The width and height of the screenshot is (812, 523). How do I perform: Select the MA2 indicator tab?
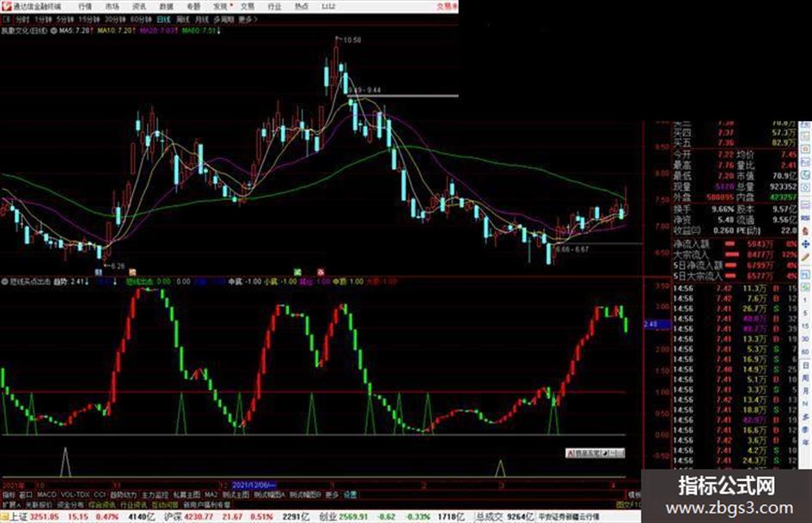(211, 495)
